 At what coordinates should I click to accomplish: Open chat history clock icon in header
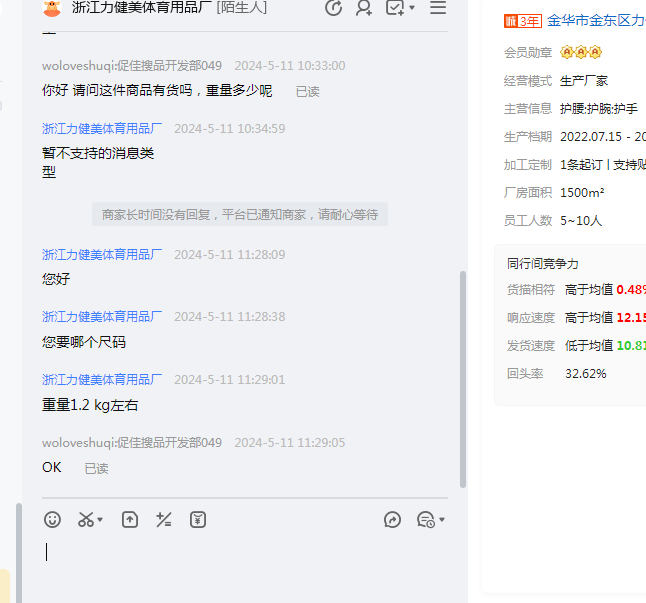[334, 8]
